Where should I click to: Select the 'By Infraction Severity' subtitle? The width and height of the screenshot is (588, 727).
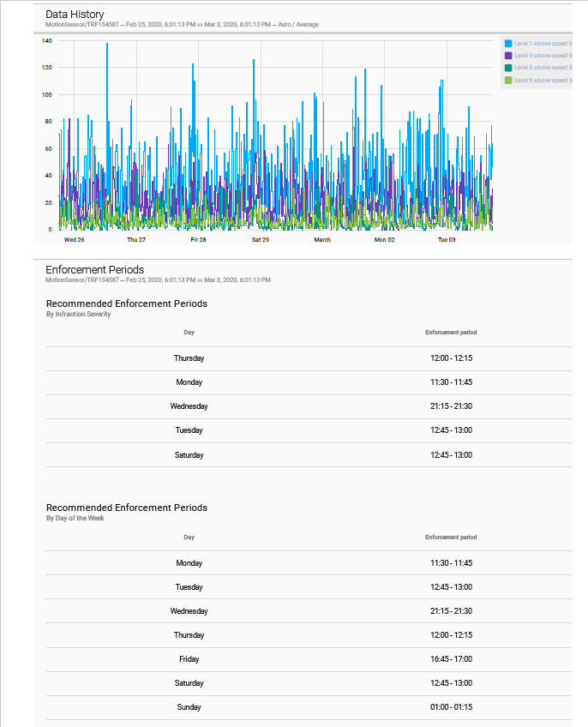78,314
